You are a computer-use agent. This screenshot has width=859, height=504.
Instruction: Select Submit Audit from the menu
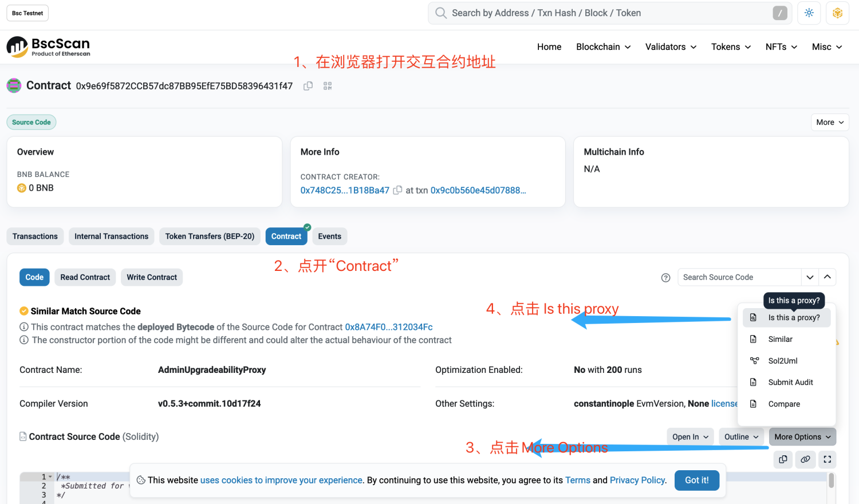(x=787, y=383)
